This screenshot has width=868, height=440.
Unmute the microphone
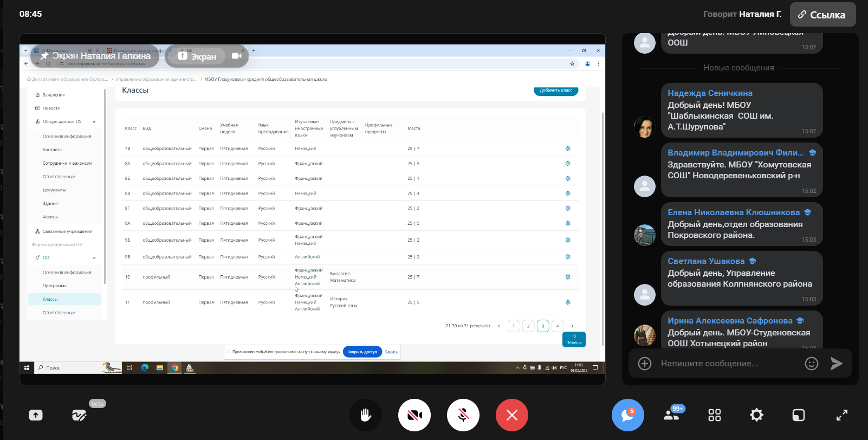(463, 415)
